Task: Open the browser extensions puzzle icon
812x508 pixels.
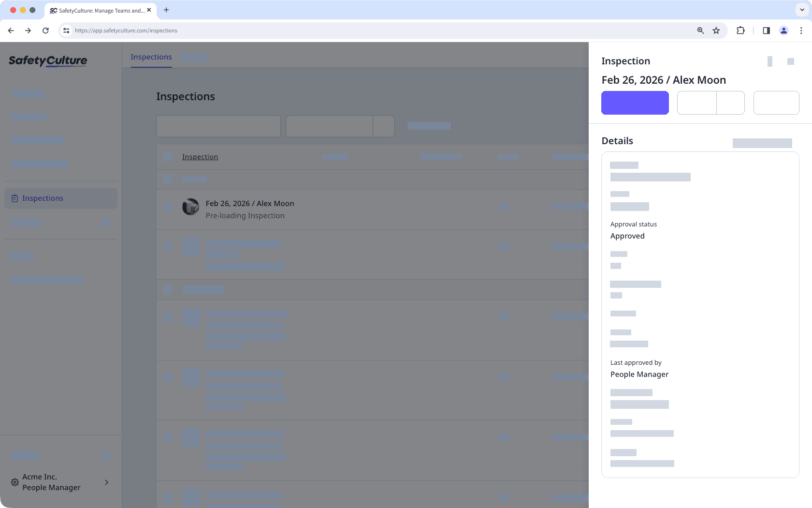Action: [740, 30]
